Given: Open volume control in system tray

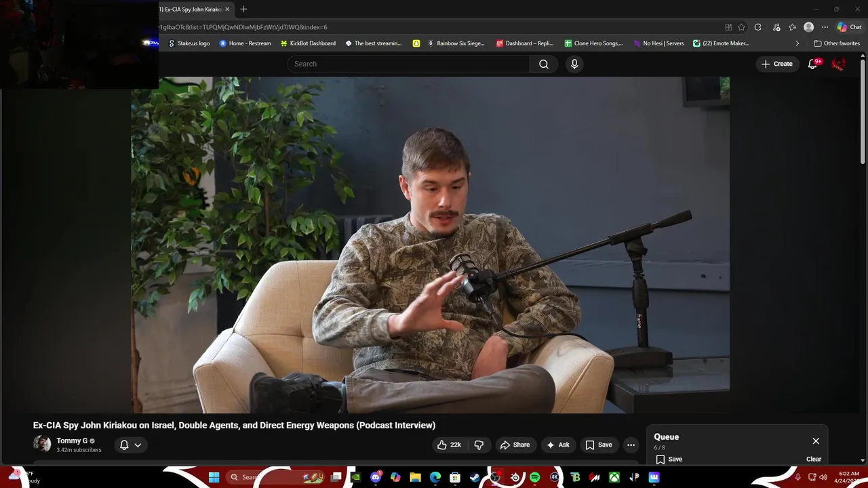Looking at the screenshot, I should 823,477.
